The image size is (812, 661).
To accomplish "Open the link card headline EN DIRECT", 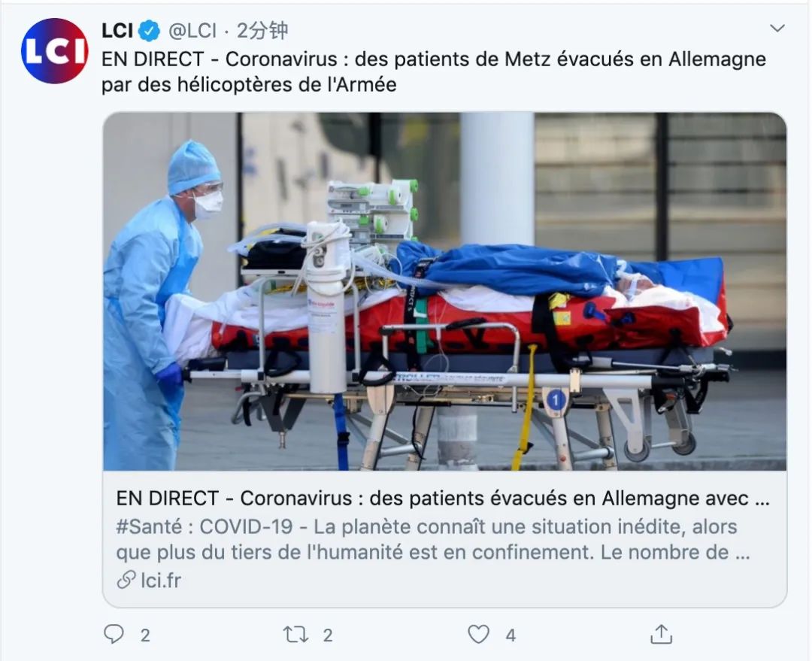I will coord(443,498).
